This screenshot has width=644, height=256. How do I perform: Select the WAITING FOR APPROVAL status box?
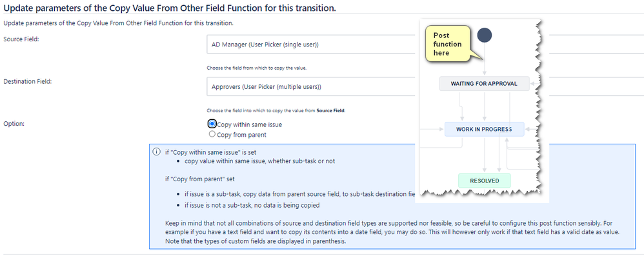pyautogui.click(x=484, y=84)
